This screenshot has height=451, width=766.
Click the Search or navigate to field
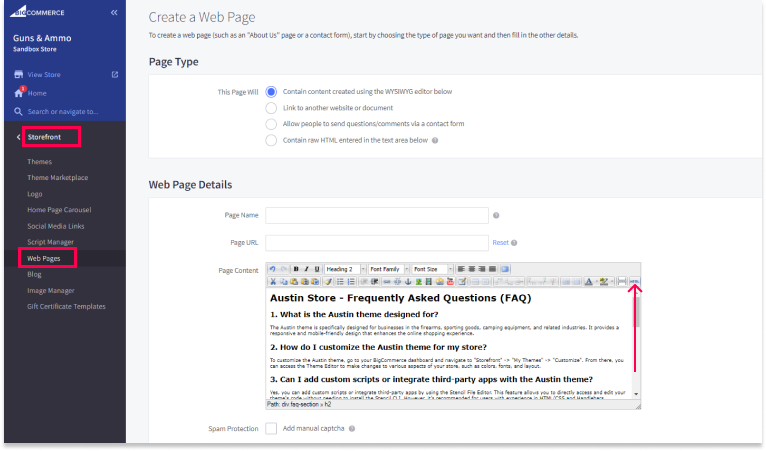(x=63, y=111)
